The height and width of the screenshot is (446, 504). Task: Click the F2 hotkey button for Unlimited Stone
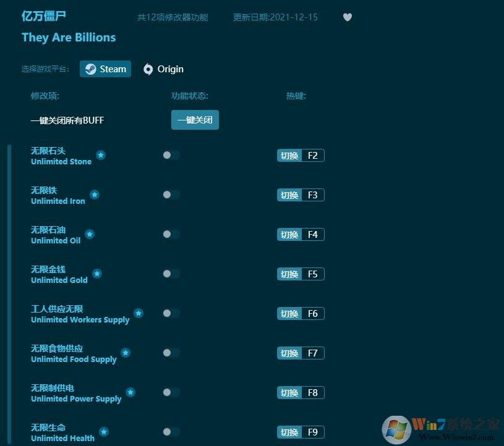pos(301,155)
